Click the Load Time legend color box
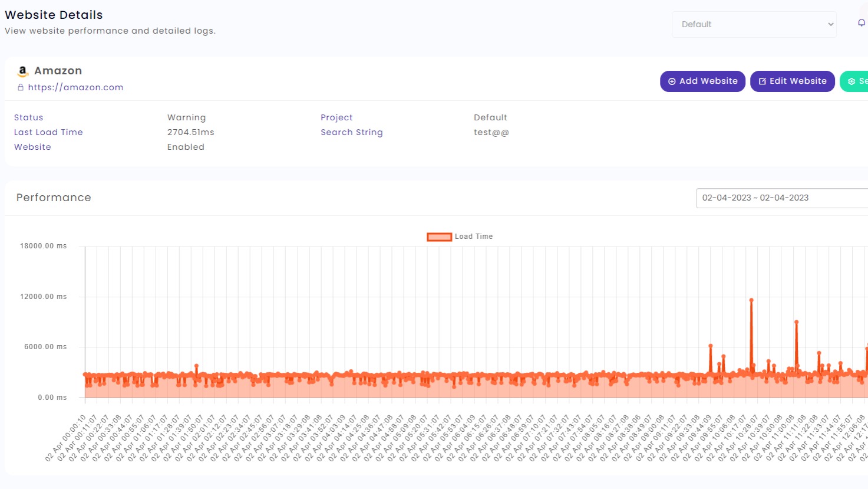Screen dimensions: 868x489 439,237
